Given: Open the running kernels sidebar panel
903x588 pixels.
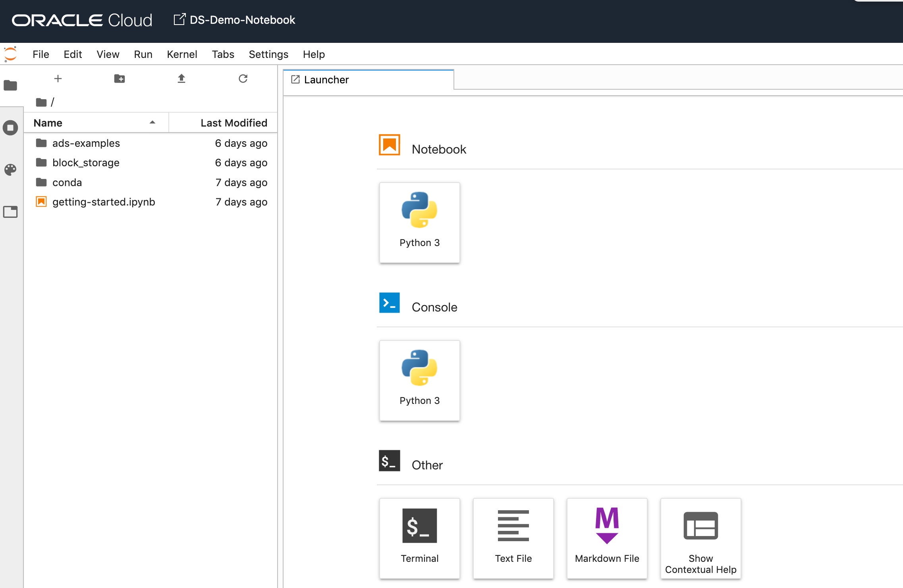Looking at the screenshot, I should pyautogui.click(x=11, y=128).
